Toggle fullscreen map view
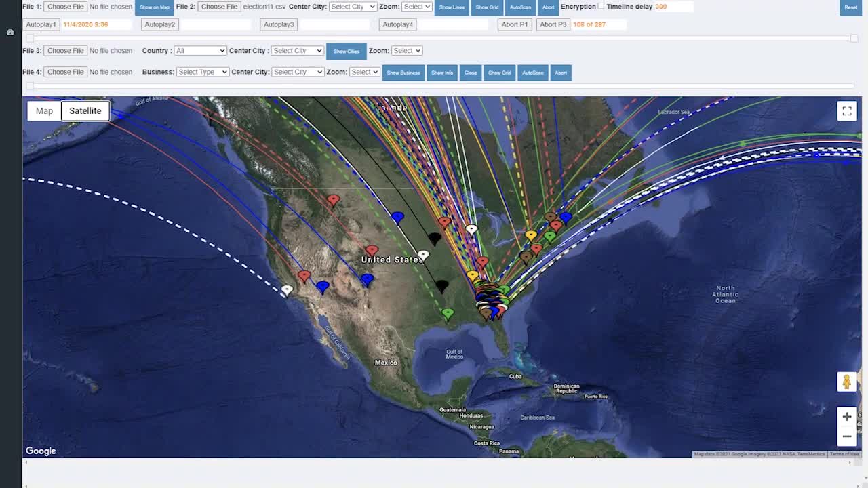Screen dimensions: 868x488 tap(847, 111)
